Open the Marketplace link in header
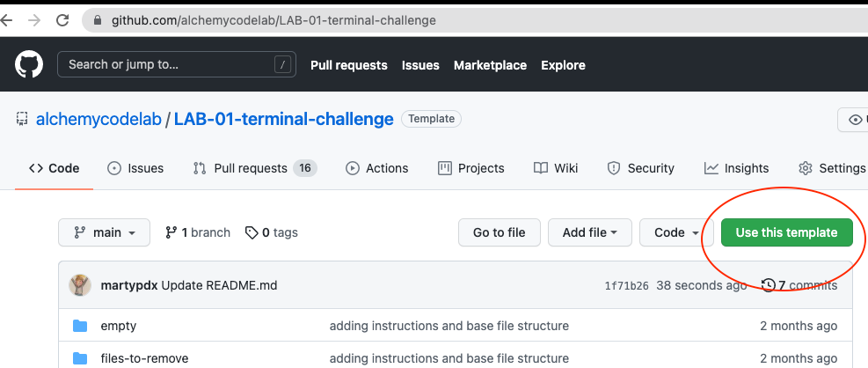Screen dimensions: 868x368 [490, 65]
